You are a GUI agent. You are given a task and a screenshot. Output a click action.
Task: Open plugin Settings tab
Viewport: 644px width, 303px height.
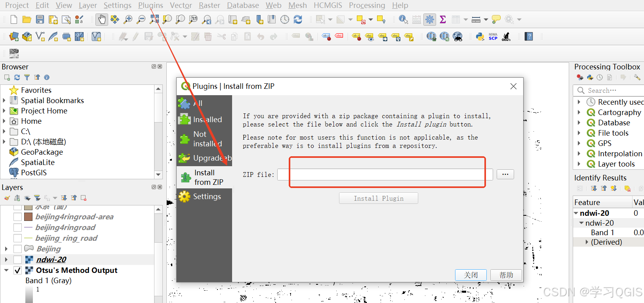(204, 196)
